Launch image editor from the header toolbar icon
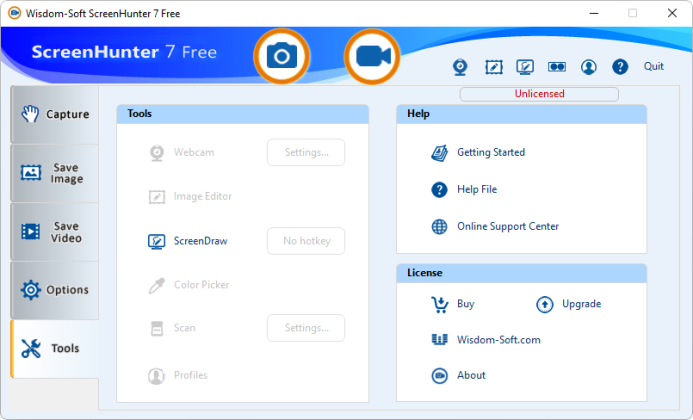693x420 pixels. [x=494, y=67]
